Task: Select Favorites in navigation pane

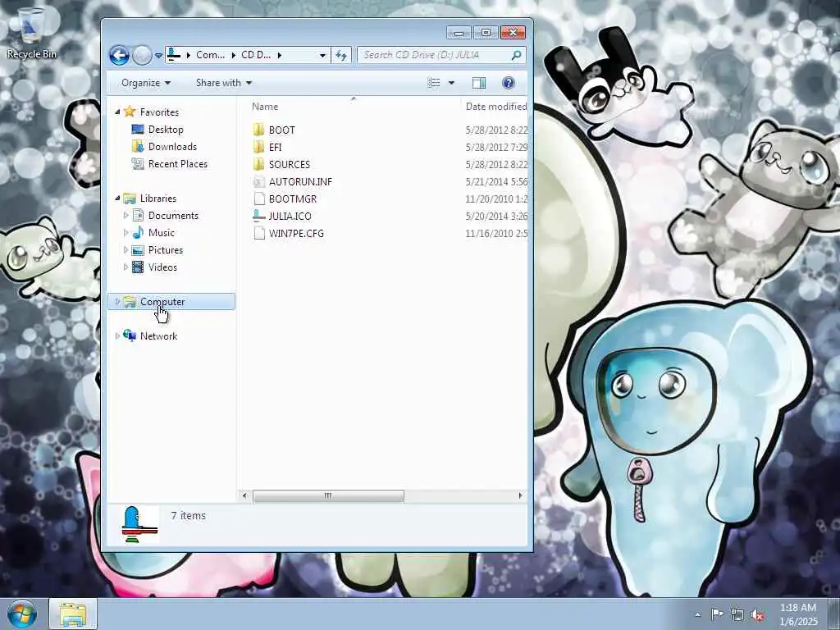Action: click(160, 112)
